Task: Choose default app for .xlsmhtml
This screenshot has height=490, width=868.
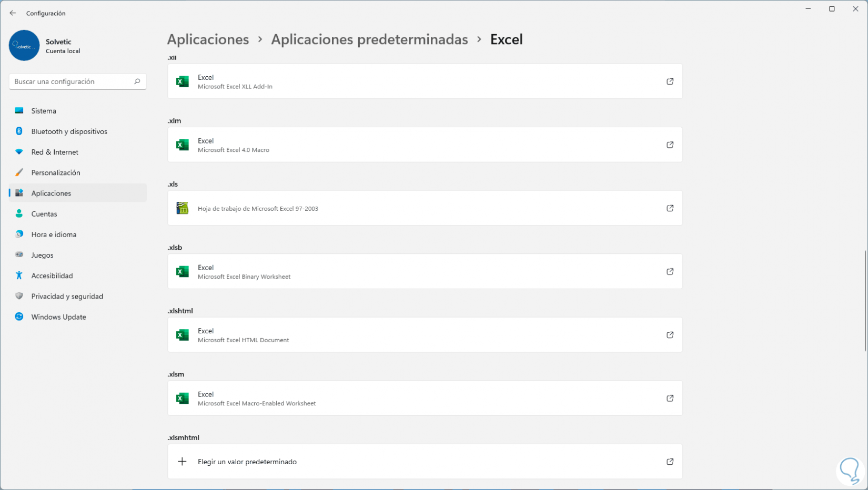Action: click(x=247, y=462)
